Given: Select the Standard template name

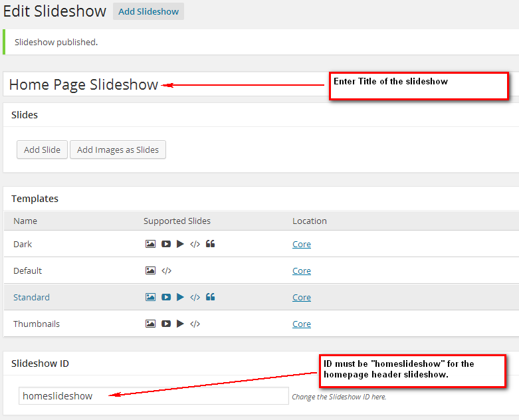Looking at the screenshot, I should [31, 297].
